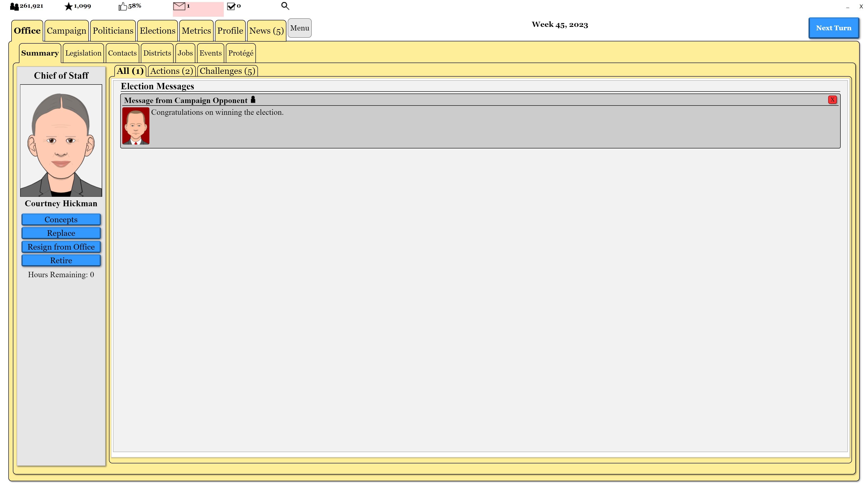
Task: Show the Actions (2) tab
Action: pos(172,71)
